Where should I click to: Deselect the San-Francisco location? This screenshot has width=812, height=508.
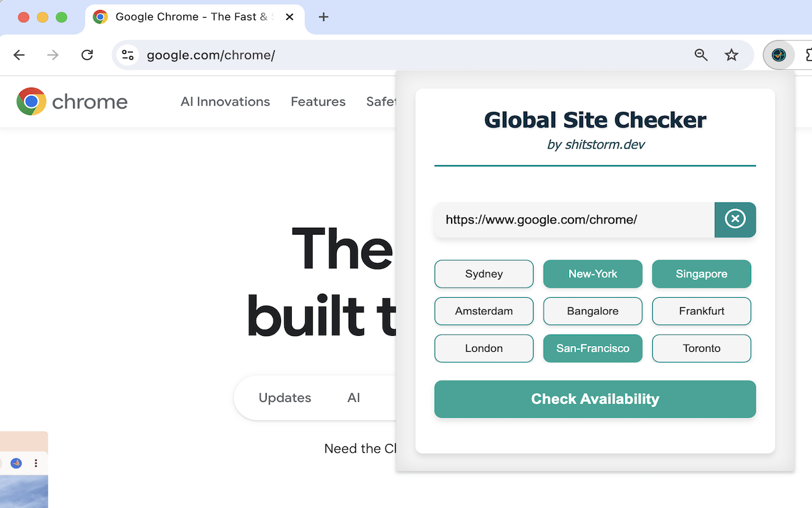tap(593, 349)
